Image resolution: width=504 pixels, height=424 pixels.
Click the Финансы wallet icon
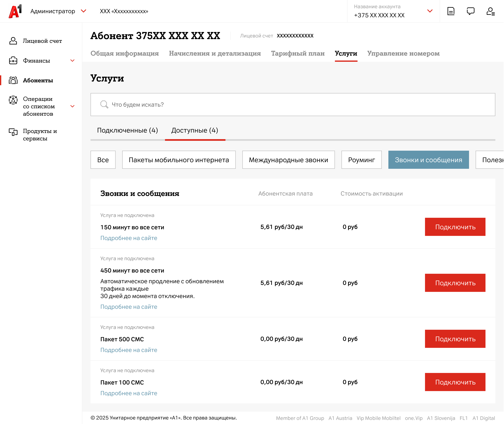coord(13,61)
